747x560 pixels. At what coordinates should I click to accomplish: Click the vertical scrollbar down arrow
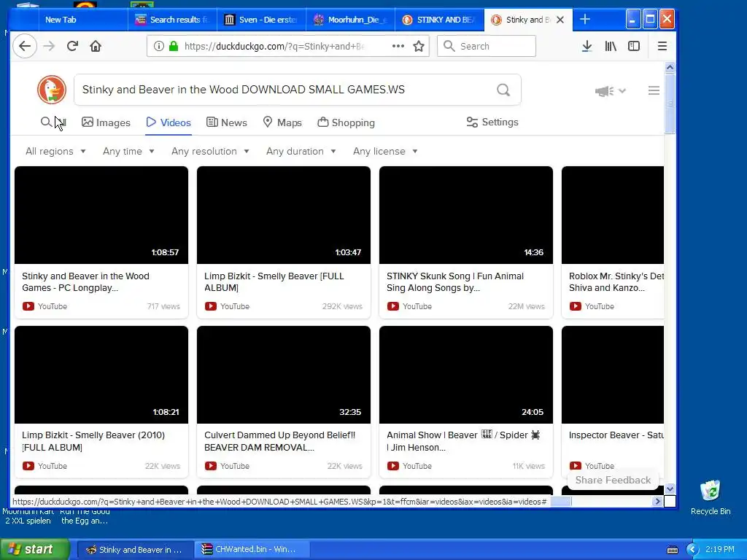tap(670, 489)
